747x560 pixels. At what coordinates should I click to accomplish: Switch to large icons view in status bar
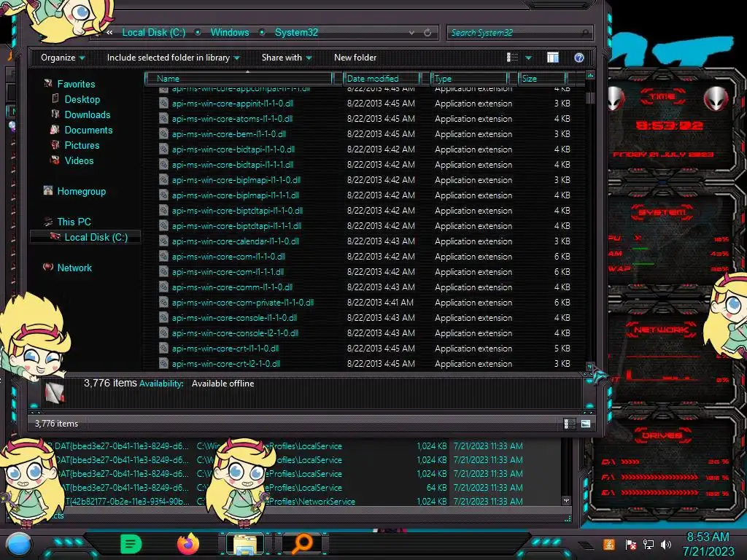pos(586,424)
